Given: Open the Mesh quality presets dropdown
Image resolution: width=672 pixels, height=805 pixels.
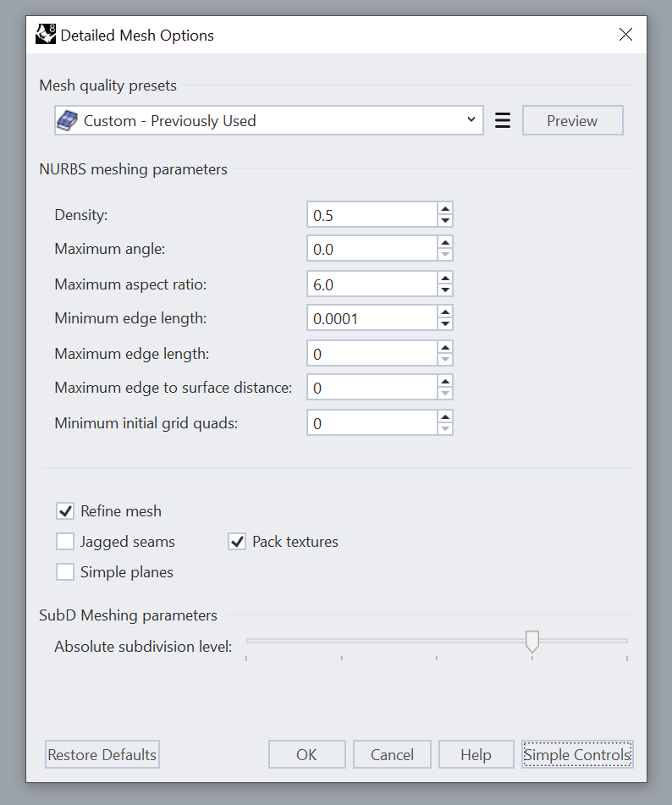Looking at the screenshot, I should pyautogui.click(x=268, y=121).
